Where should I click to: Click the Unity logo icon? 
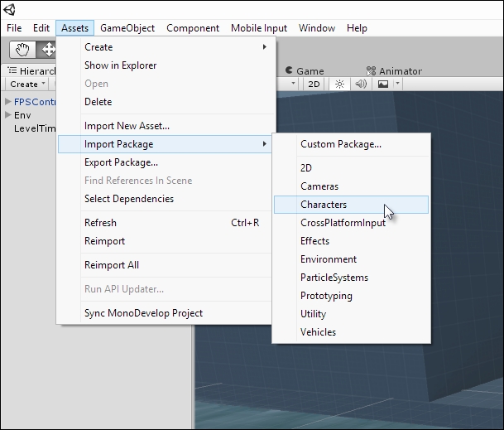tap(9, 9)
